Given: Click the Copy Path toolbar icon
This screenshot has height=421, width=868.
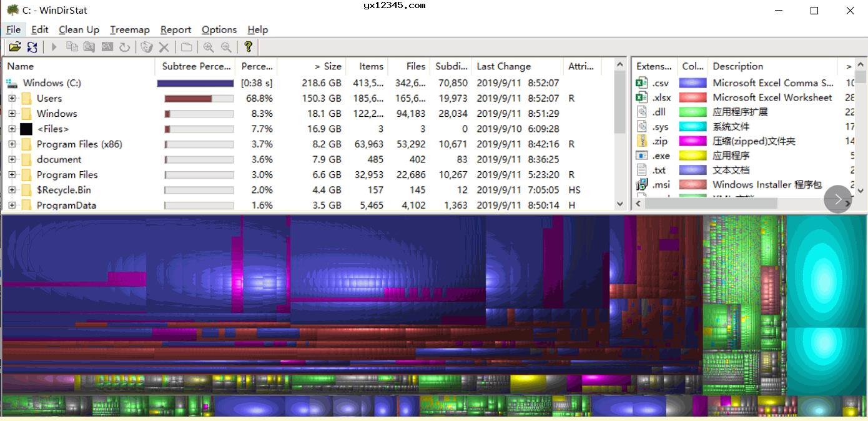Looking at the screenshot, I should (72, 47).
